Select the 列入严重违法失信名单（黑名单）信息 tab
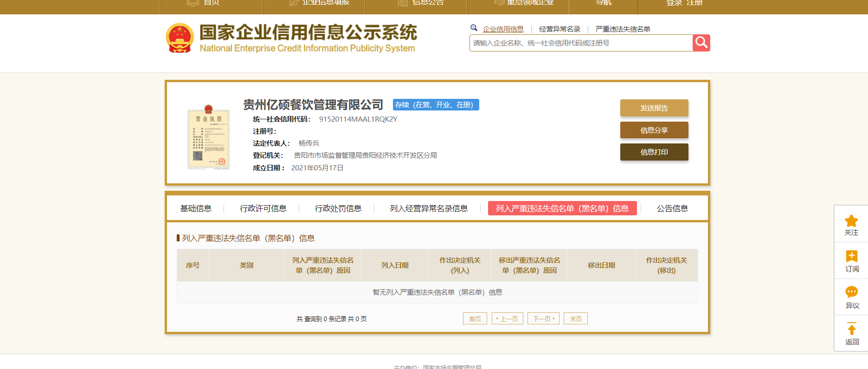This screenshot has width=868, height=369. (x=562, y=208)
